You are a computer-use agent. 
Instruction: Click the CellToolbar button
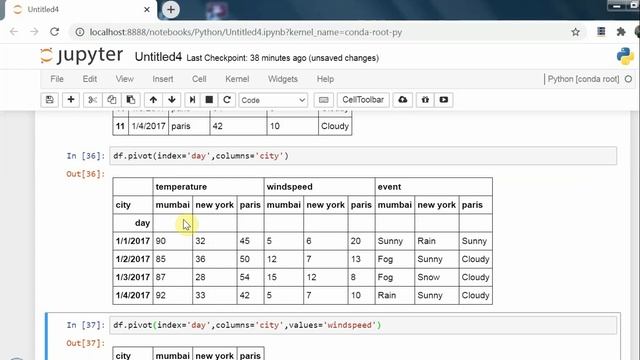point(363,100)
